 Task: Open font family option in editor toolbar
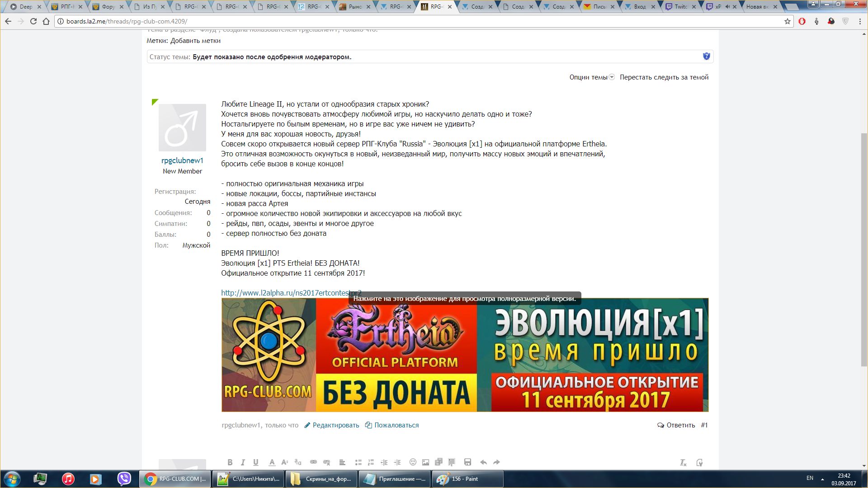click(298, 462)
